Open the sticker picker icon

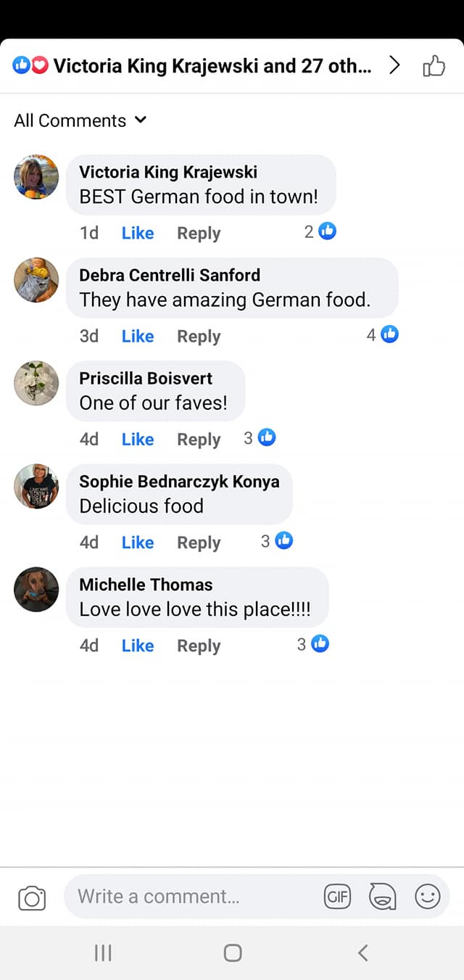pyautogui.click(x=382, y=897)
